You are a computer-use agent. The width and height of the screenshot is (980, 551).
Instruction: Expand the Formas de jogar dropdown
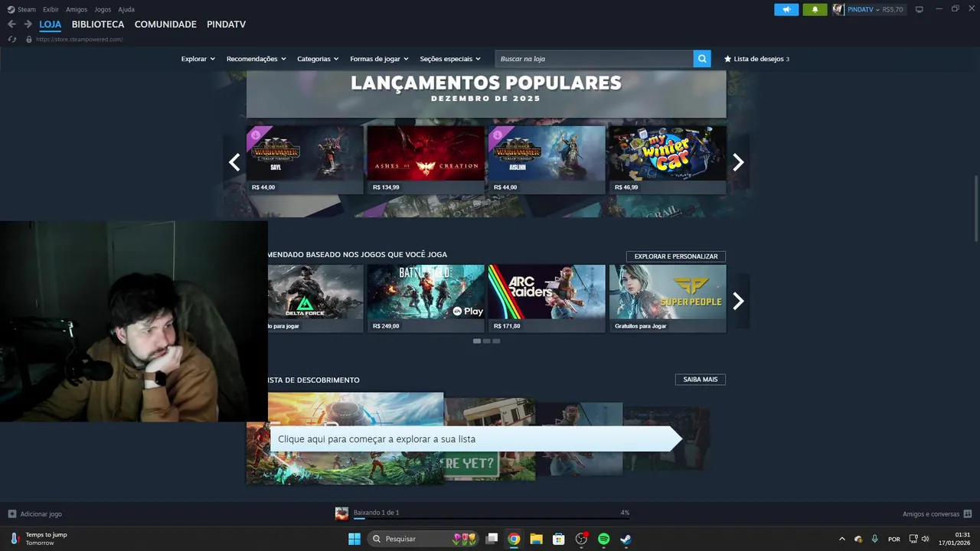(x=379, y=59)
